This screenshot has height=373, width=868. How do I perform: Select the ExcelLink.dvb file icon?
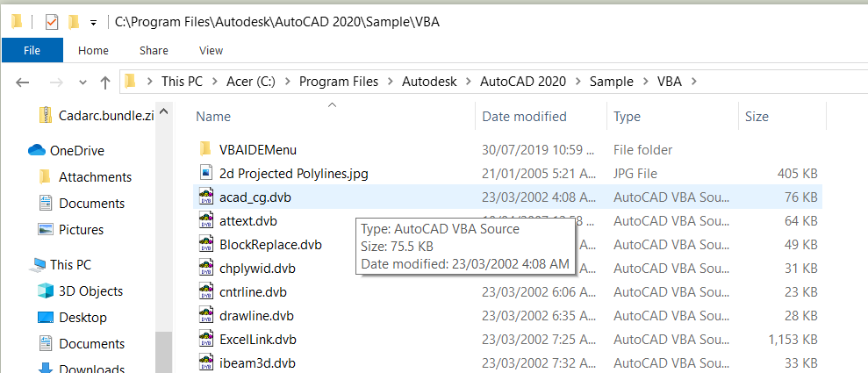tap(206, 339)
